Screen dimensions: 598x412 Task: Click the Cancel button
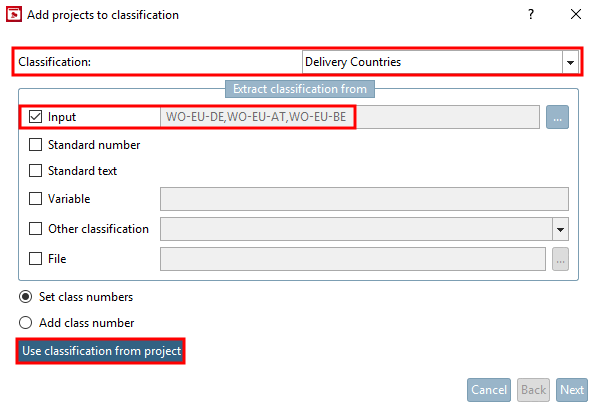coord(489,390)
